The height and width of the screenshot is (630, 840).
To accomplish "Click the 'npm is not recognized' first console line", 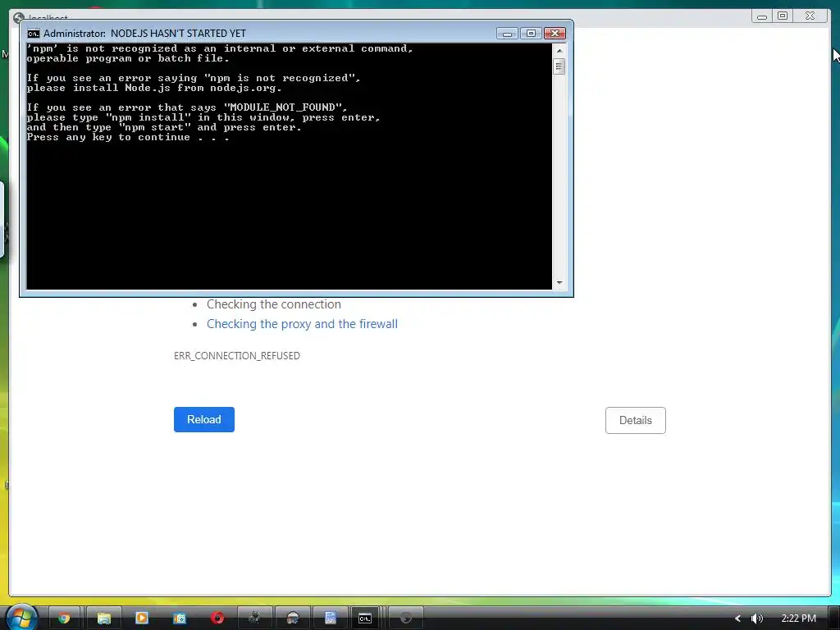I will point(220,48).
